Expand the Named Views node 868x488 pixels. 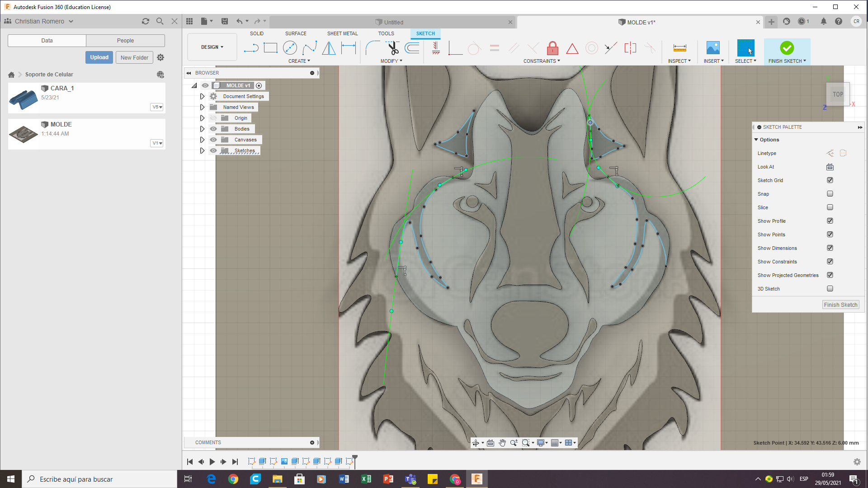pyautogui.click(x=202, y=107)
